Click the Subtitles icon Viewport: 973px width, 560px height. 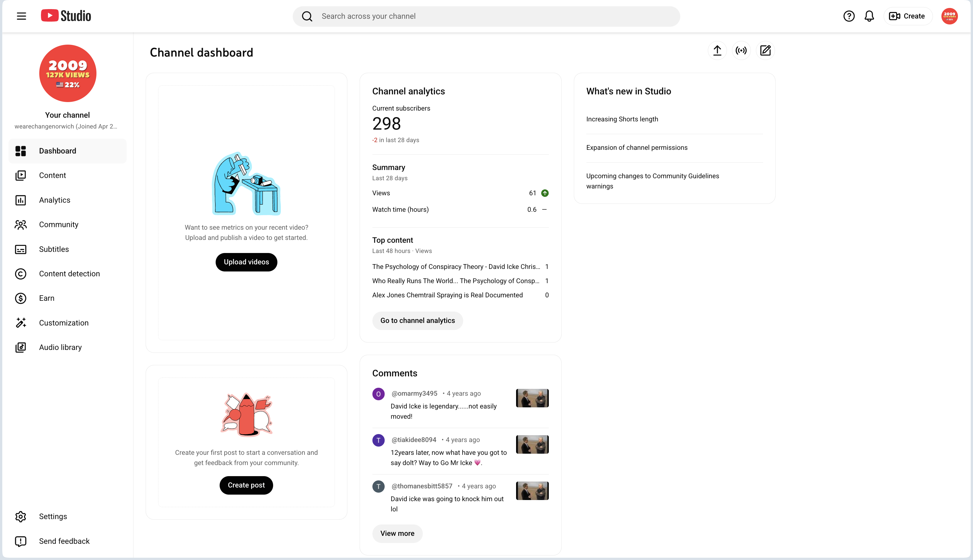tap(20, 249)
